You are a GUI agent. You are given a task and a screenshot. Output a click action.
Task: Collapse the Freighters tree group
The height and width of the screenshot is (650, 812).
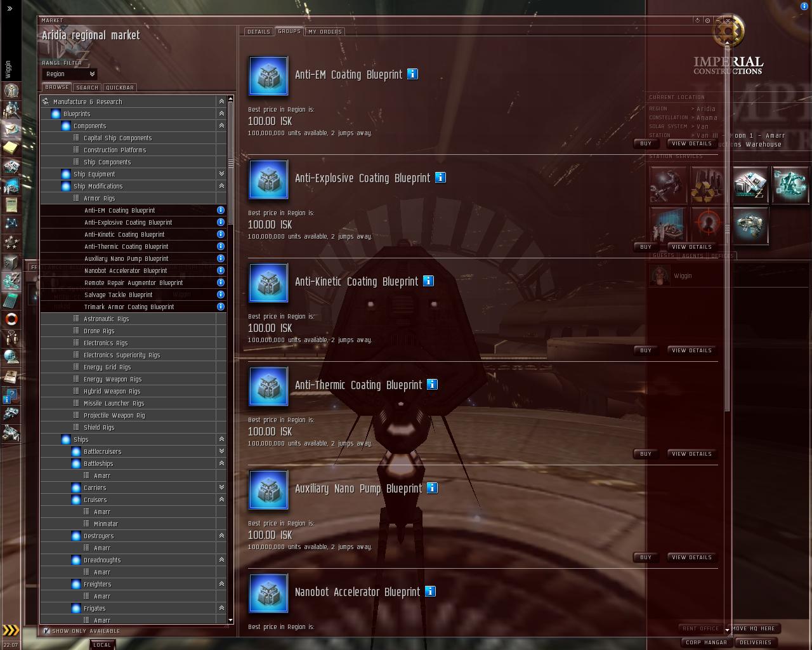coord(221,584)
